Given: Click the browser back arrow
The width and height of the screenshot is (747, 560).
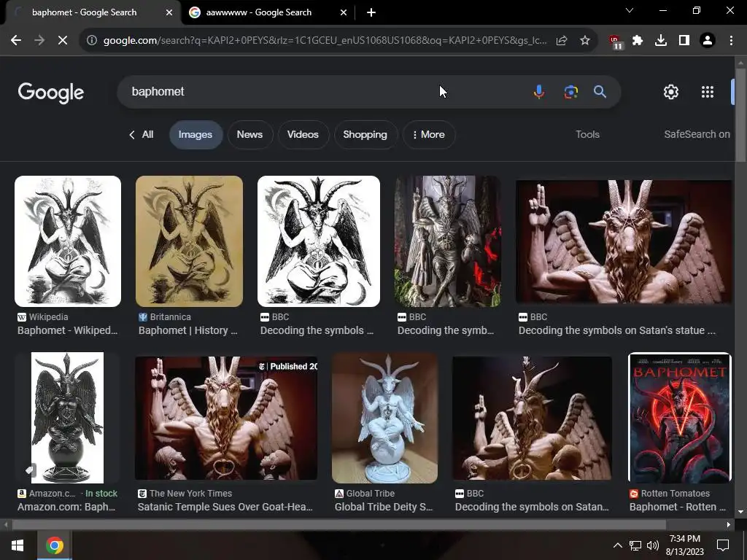Looking at the screenshot, I should (x=16, y=41).
